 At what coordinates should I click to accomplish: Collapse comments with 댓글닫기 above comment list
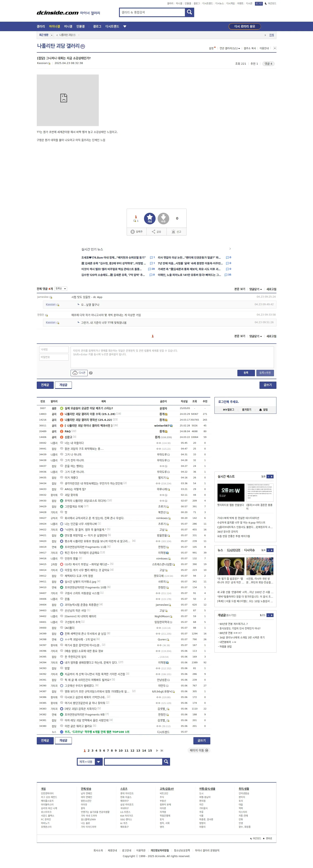[x=256, y=289]
